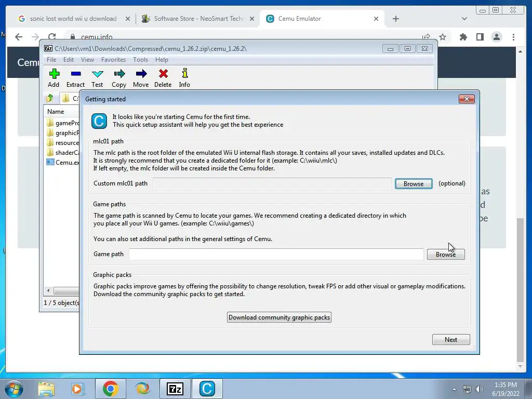Open a new Chrome tab
Image resolution: width=532 pixels, height=399 pixels.
(x=395, y=19)
